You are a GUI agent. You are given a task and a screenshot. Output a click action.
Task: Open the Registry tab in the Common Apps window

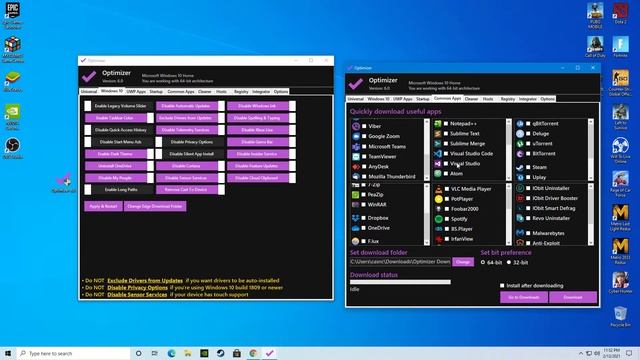tap(508, 99)
